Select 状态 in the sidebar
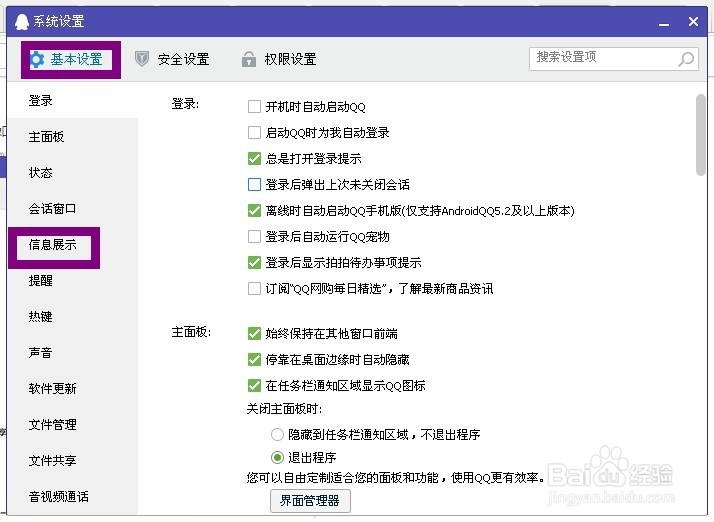714x522 pixels. (72, 173)
